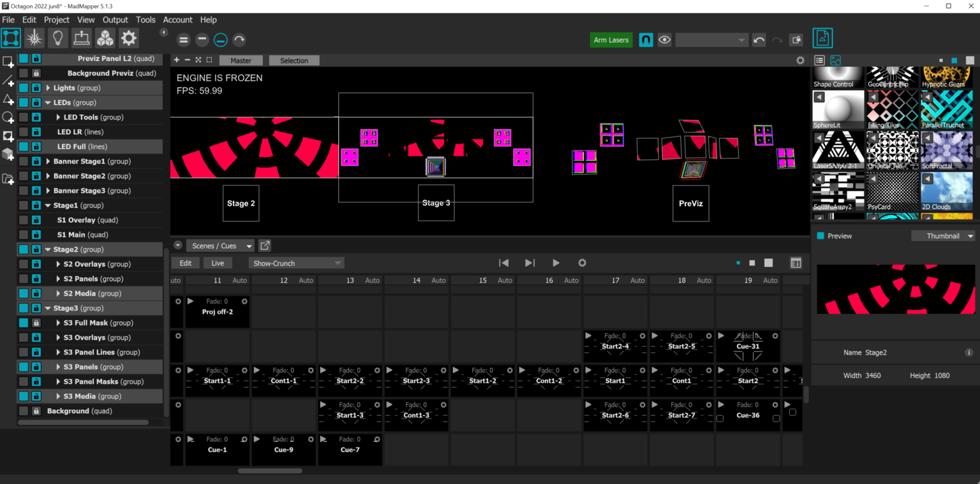Toggle the eye preview icon in toolbar
The width and height of the screenshot is (980, 484).
click(665, 40)
